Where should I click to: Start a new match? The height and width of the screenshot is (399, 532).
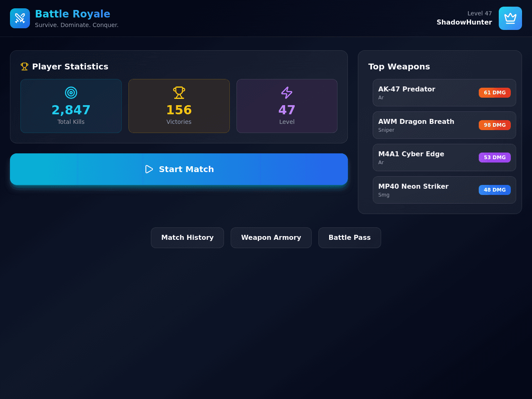click(x=179, y=169)
